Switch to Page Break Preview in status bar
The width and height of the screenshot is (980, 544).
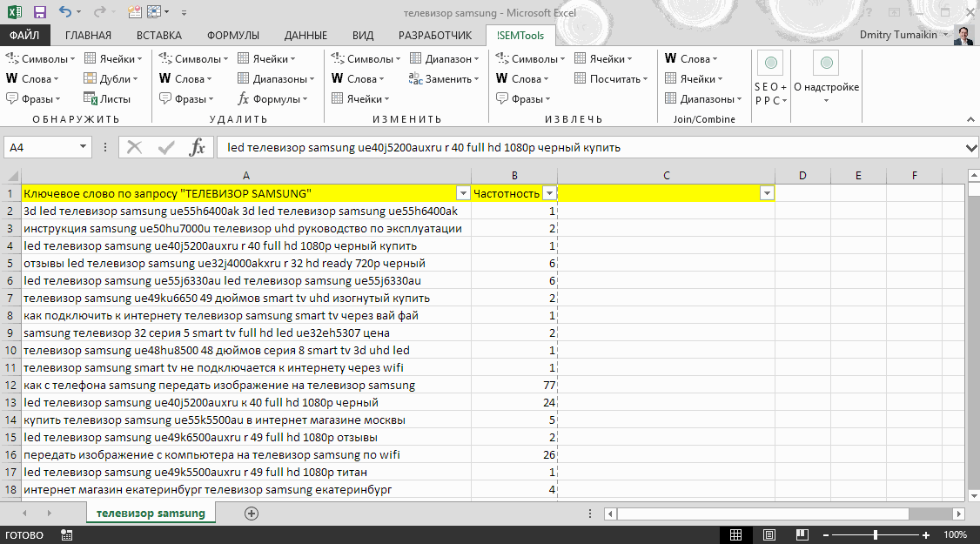tap(802, 534)
